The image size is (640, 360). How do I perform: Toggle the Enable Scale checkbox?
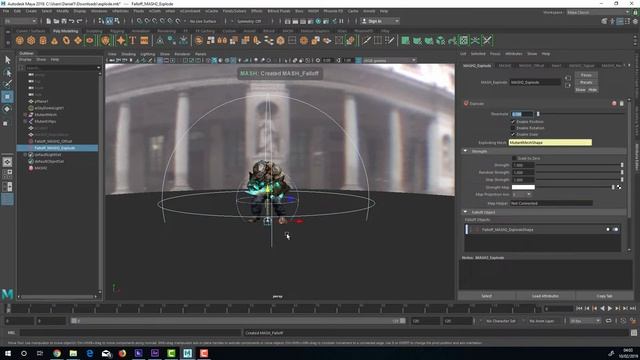[x=513, y=134]
